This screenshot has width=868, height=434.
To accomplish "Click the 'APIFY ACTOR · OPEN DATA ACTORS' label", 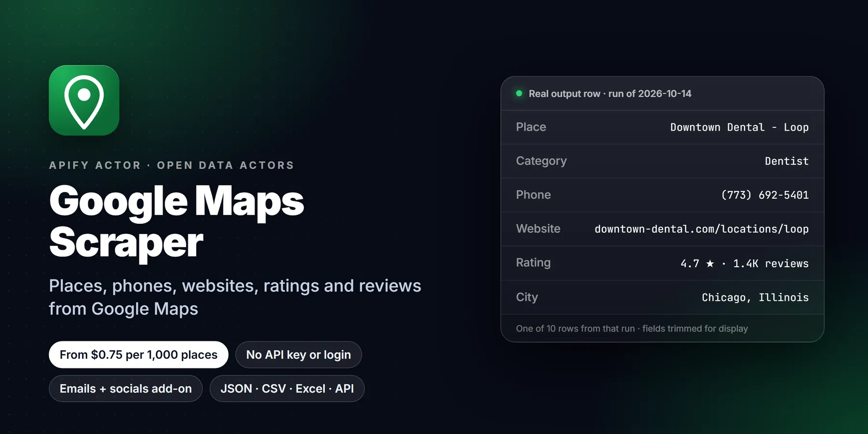I will (172, 165).
